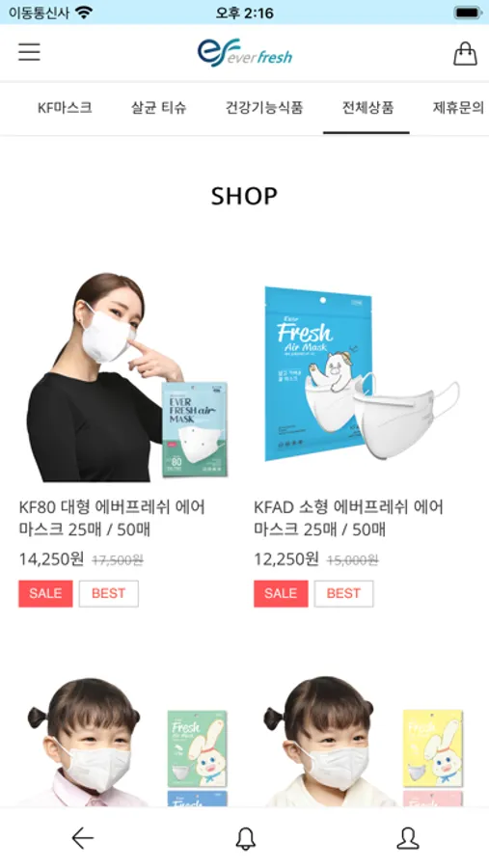Open the 건강기능식품 tab
Viewport: 489px width, 868px height.
pyautogui.click(x=264, y=107)
